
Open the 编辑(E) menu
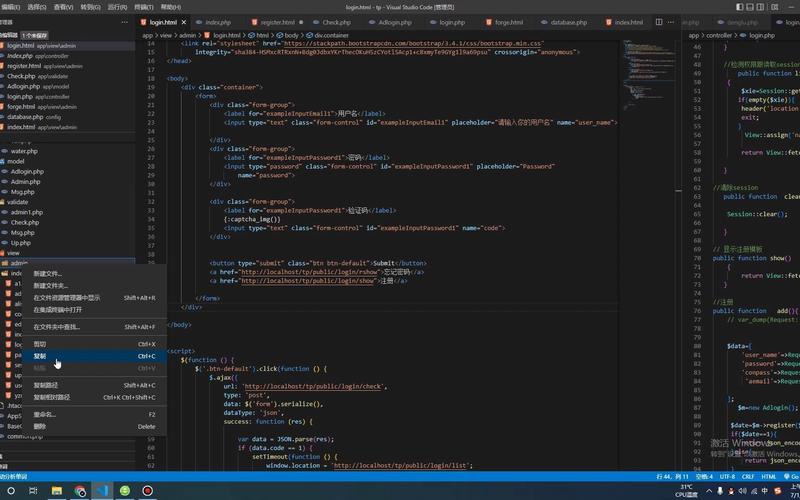coord(10,7)
